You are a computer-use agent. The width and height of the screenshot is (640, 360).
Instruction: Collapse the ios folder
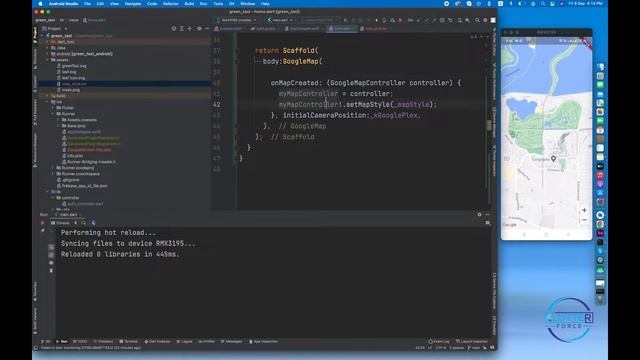(47, 102)
